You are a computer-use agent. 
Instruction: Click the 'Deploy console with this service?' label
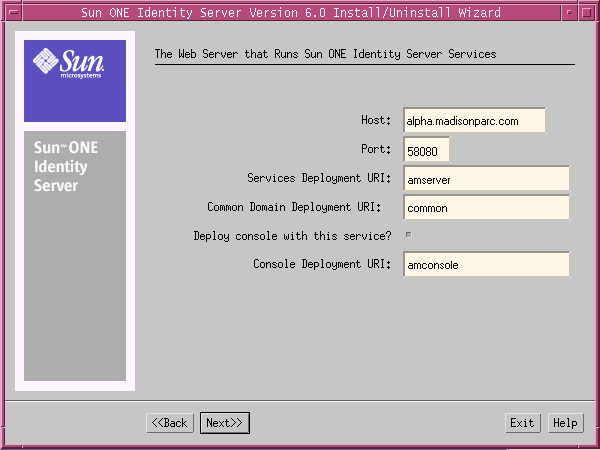point(292,236)
